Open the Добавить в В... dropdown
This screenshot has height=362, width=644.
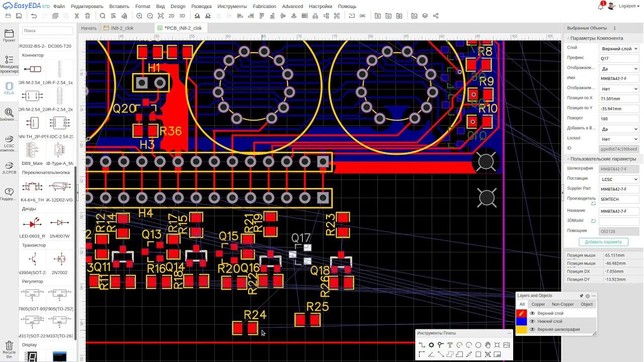(619, 129)
